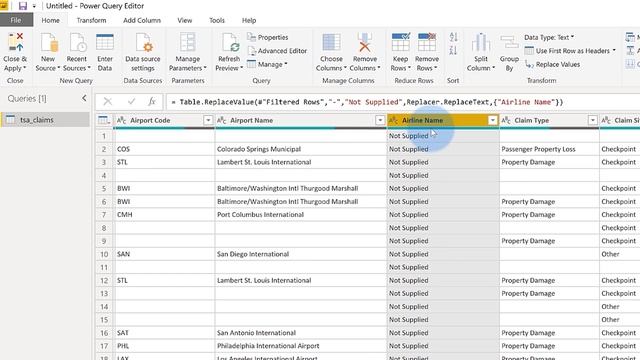
Task: Click the Close & Apply icon
Action: [x=15, y=42]
